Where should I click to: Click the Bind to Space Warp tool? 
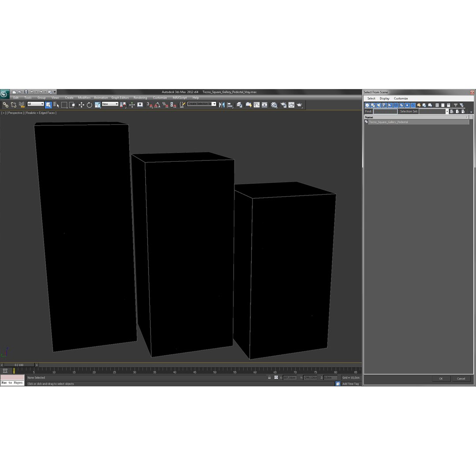pyautogui.click(x=22, y=105)
